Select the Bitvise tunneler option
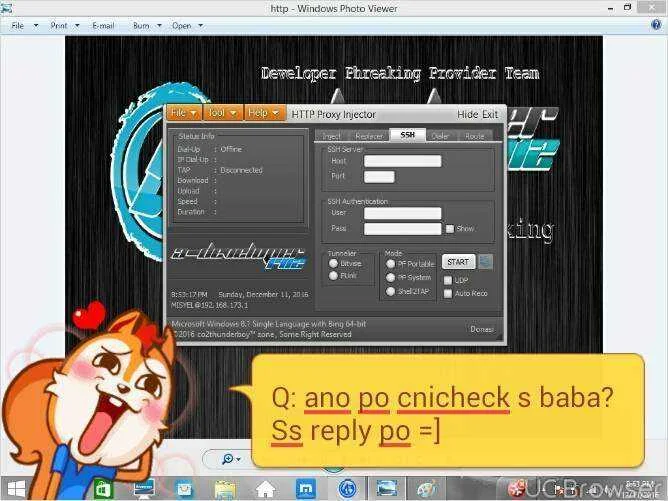The height and width of the screenshot is (501, 668). (x=334, y=263)
